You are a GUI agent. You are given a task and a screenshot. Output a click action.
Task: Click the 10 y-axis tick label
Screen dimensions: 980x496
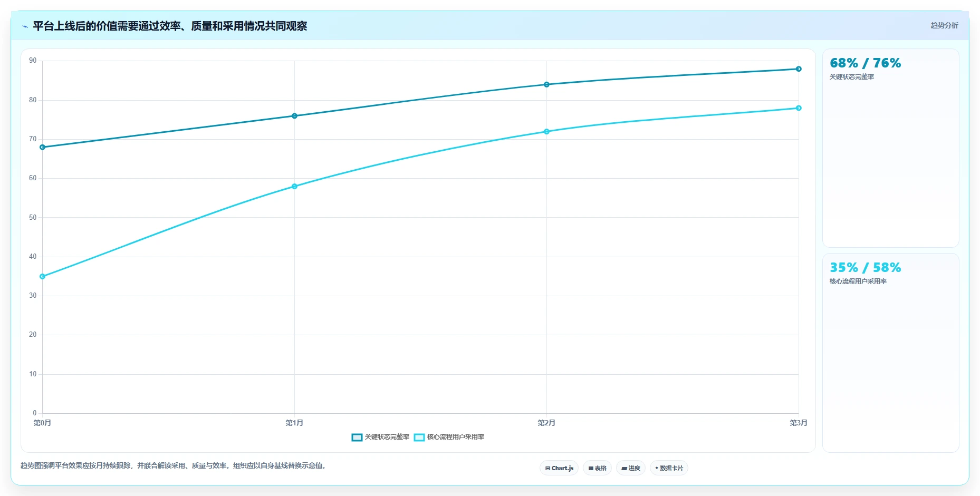tap(33, 374)
